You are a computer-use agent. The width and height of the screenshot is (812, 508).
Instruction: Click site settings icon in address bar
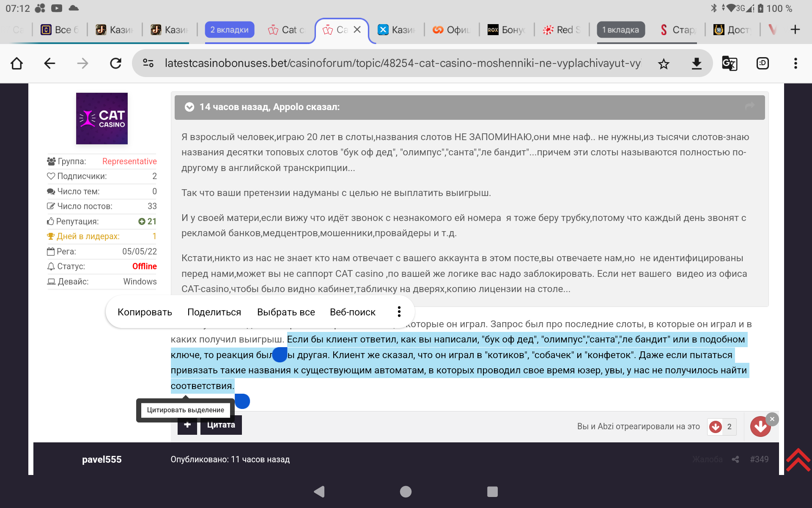(148, 63)
